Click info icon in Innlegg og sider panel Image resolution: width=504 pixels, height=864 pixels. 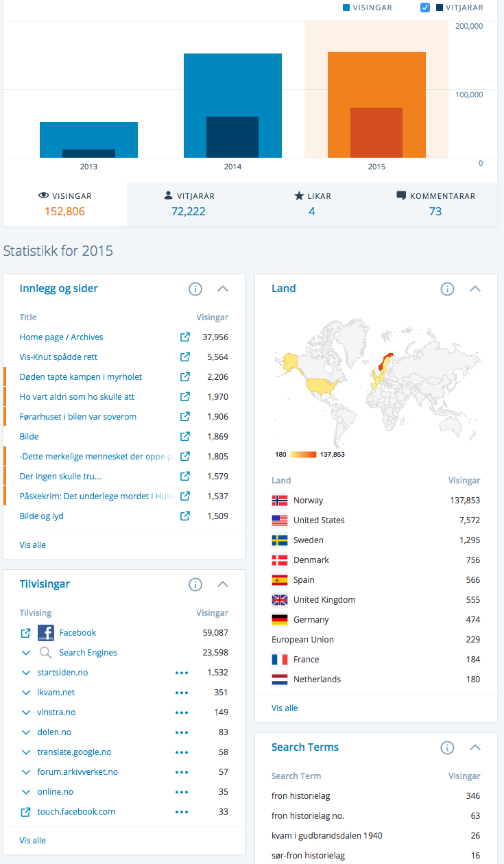(195, 289)
